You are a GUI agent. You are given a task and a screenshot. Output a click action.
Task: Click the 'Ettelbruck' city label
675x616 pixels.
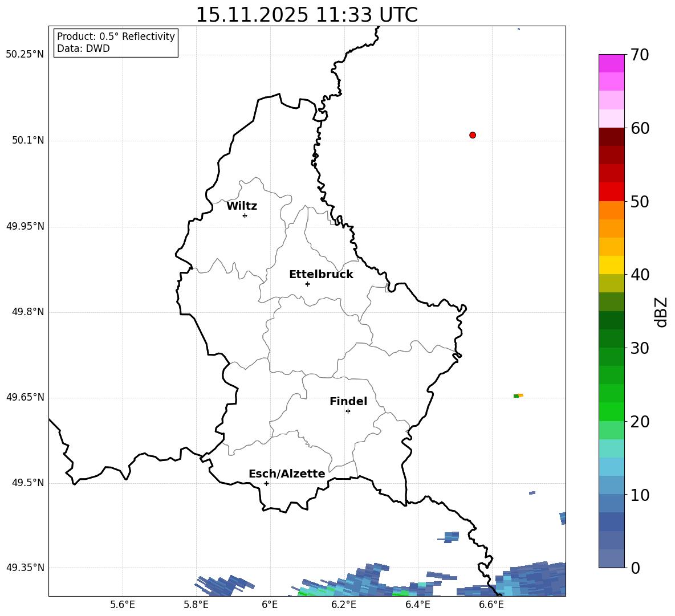pos(321,275)
